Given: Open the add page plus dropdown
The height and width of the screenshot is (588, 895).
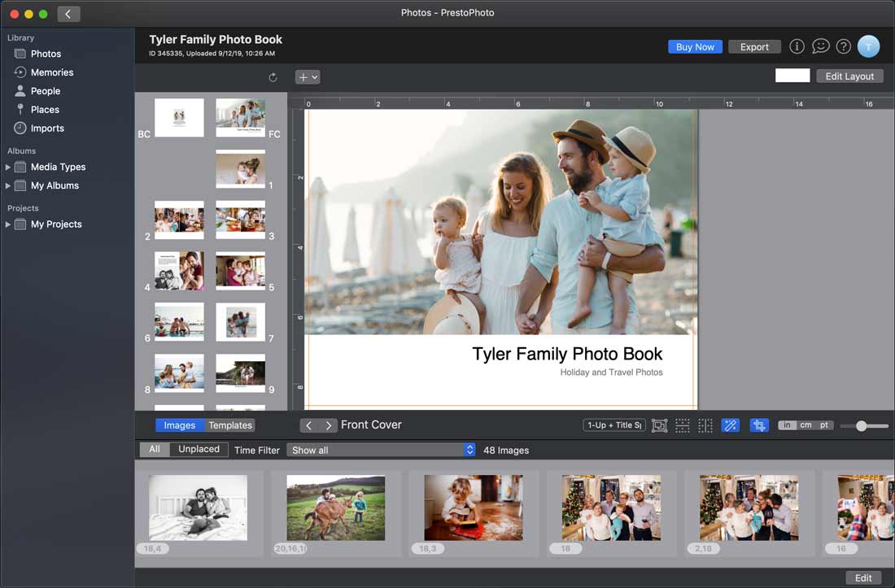Looking at the screenshot, I should pyautogui.click(x=307, y=77).
